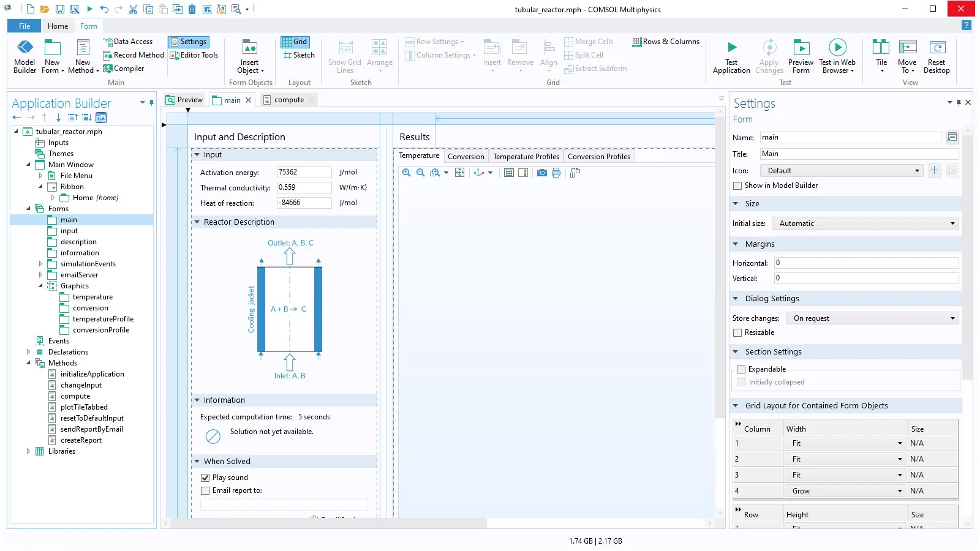Image resolution: width=980 pixels, height=551 pixels.
Task: Select the Record Method tool
Action: point(134,55)
